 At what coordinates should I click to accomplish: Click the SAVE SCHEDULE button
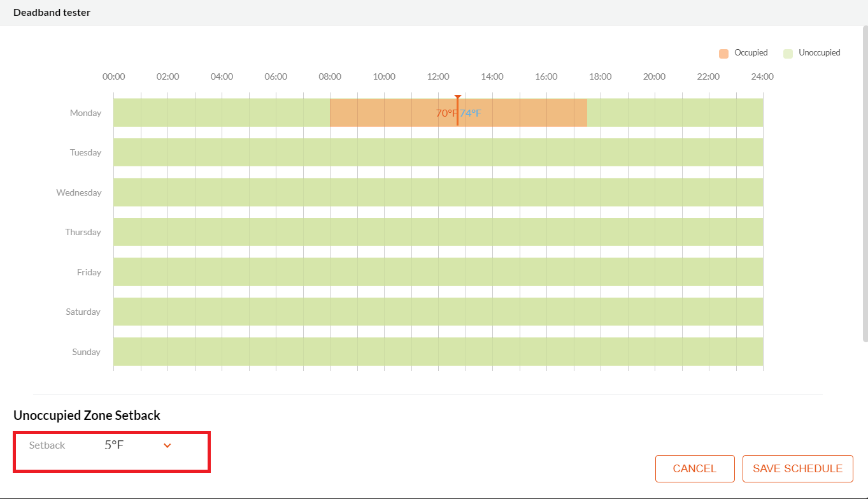(x=797, y=468)
